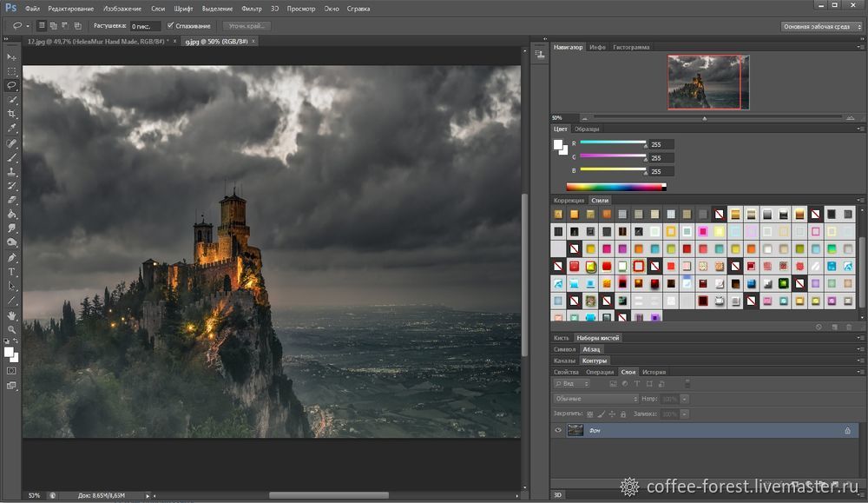This screenshot has width=868, height=503.
Task: Select the Move tool
Action: [12, 57]
